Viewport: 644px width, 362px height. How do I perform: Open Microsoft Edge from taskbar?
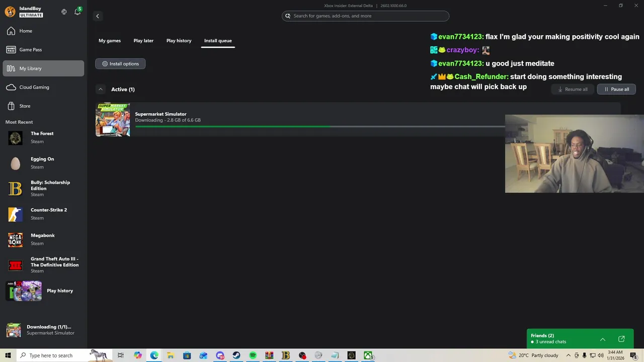coord(154,355)
